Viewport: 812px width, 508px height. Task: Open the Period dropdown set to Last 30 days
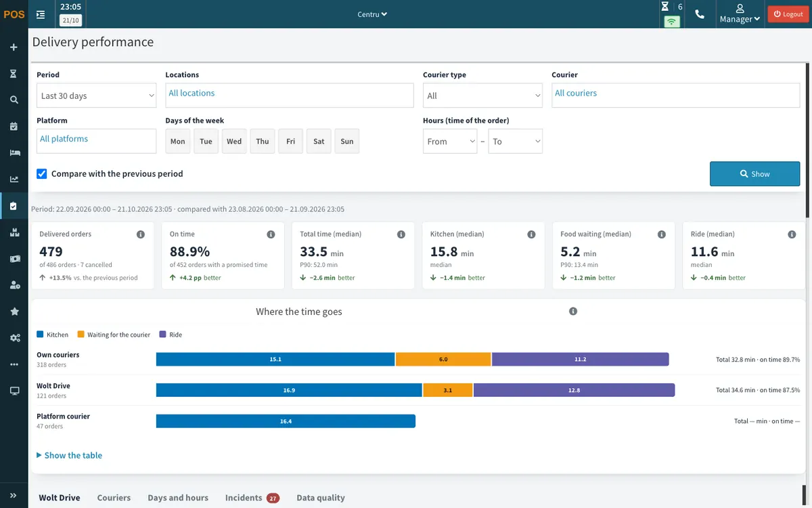(x=97, y=96)
